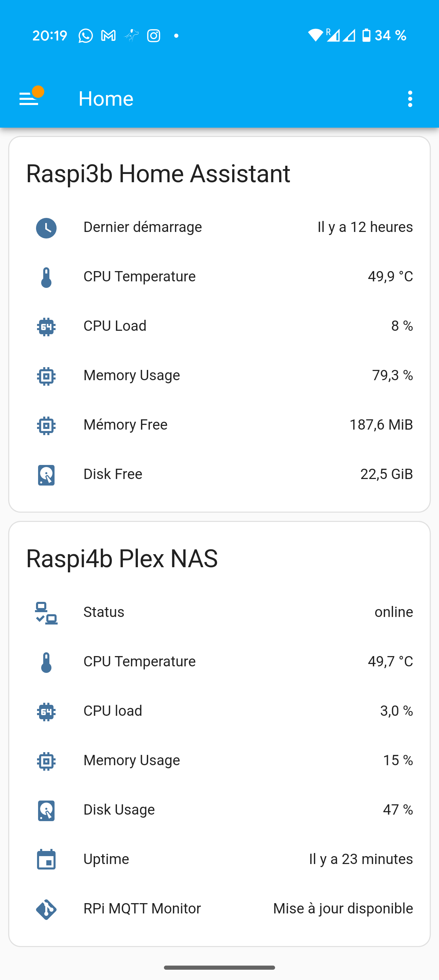This screenshot has height=980, width=439.
Task: Tap the Raspi3b CPU Temperature thermometer icon
Action: click(46, 277)
